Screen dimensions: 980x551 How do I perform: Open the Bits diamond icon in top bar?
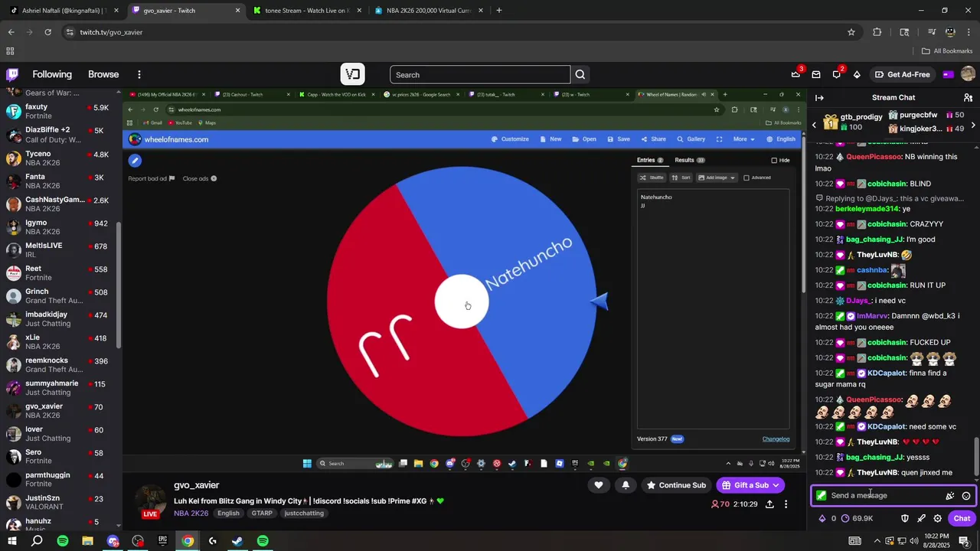tap(857, 74)
